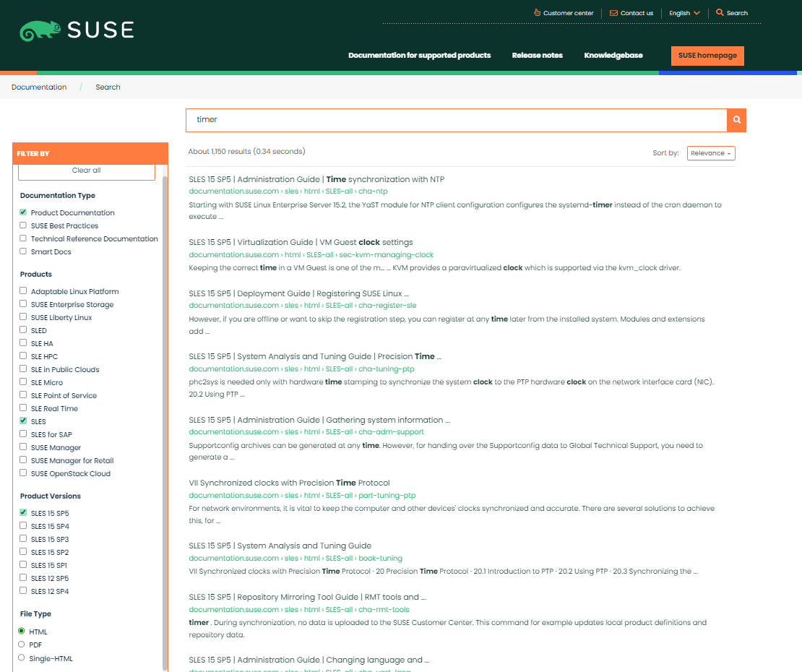802x672 pixels.
Task: Select the PDF file type radio button
Action: (22, 645)
